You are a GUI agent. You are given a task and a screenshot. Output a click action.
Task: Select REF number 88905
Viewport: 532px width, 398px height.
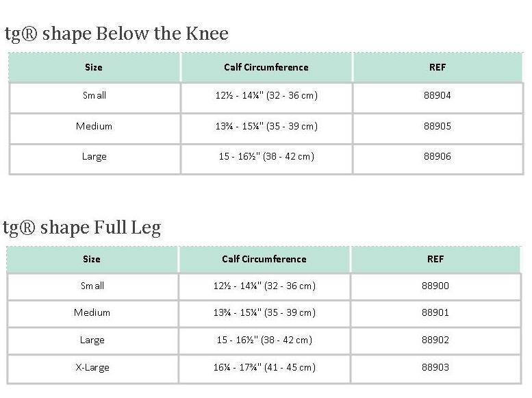437,127
